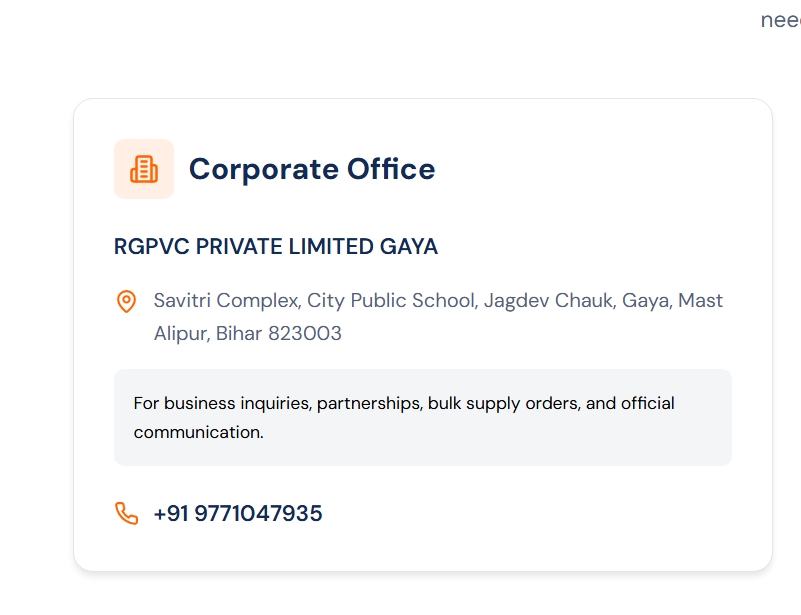801x615 pixels.
Task: Click the cut-off text at the top right
Action: (x=780, y=20)
